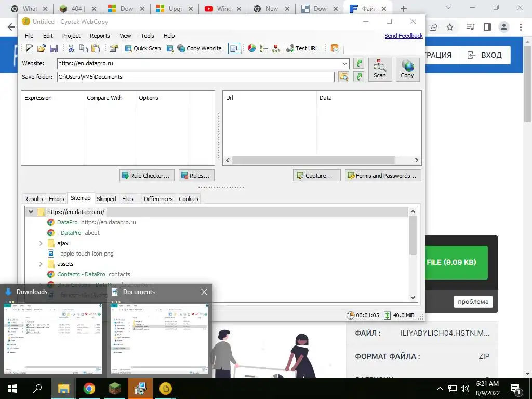This screenshot has width=532, height=399.
Task: Select apple-touch-icon.png in sitemap
Action: click(87, 254)
